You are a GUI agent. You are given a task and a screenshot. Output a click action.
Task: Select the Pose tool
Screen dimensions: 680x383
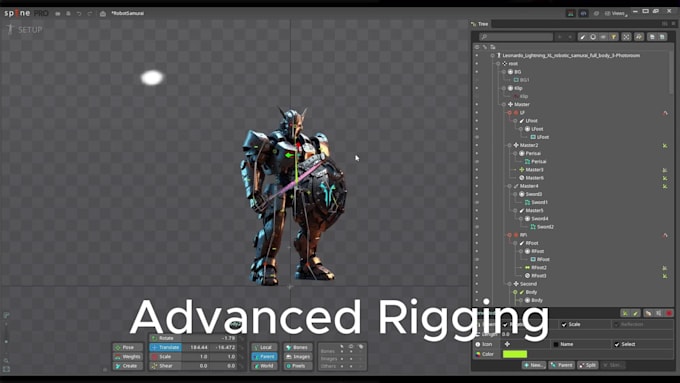click(128, 347)
